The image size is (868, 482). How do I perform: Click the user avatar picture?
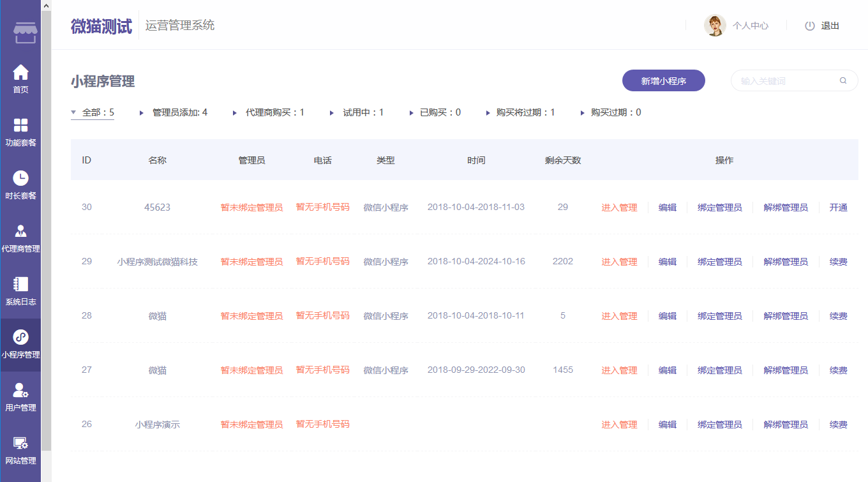point(715,26)
